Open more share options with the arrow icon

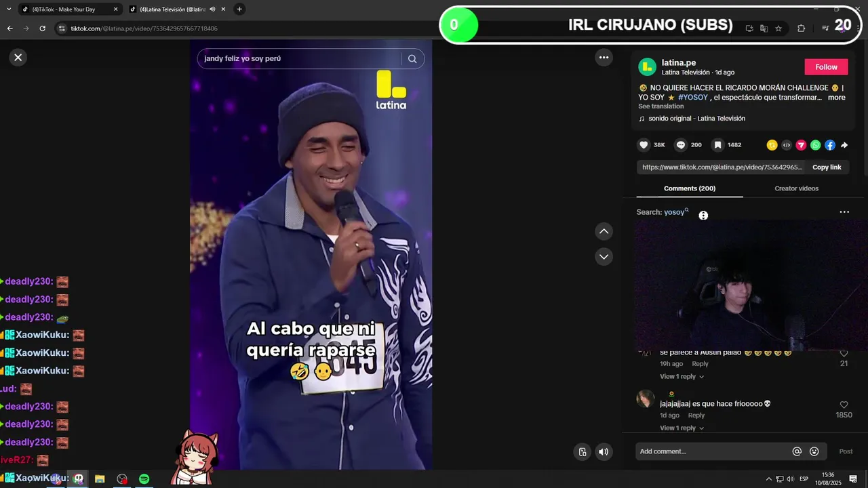tap(844, 145)
